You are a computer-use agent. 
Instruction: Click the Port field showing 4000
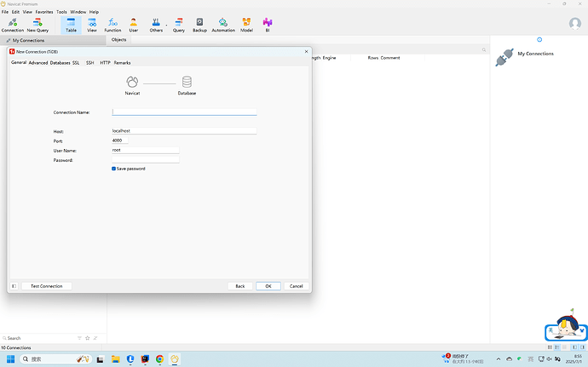[120, 140]
